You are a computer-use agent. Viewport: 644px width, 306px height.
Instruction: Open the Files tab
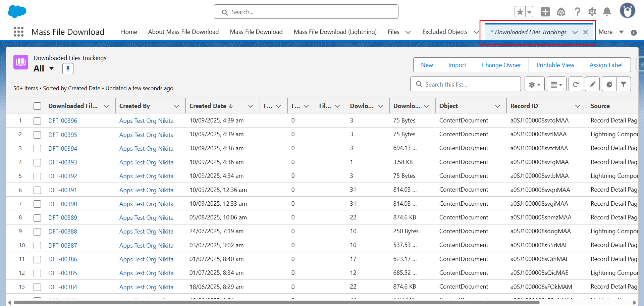[x=393, y=32]
